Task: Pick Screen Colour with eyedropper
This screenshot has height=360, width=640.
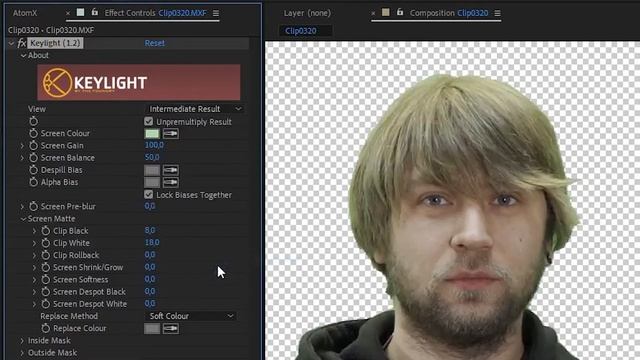Action: point(171,133)
